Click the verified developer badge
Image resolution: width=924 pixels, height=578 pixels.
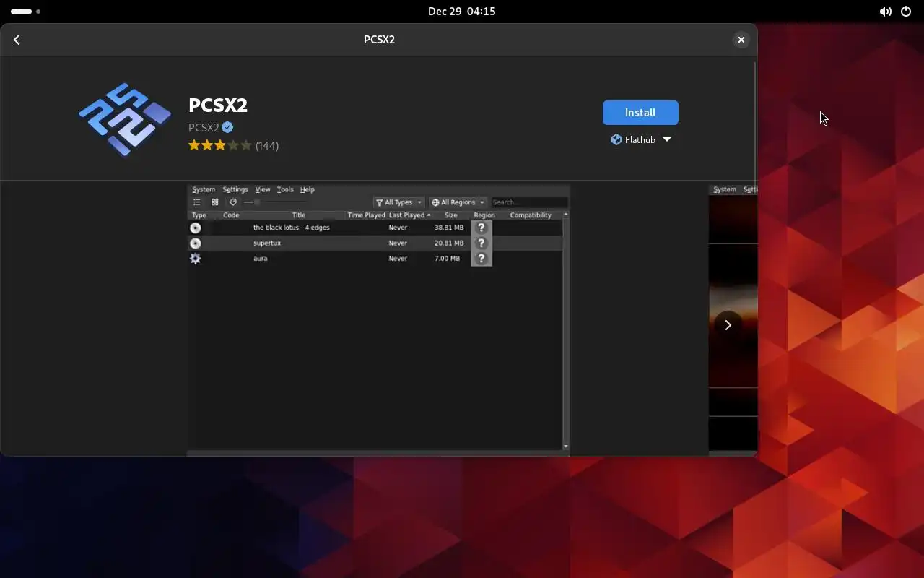coord(227,128)
